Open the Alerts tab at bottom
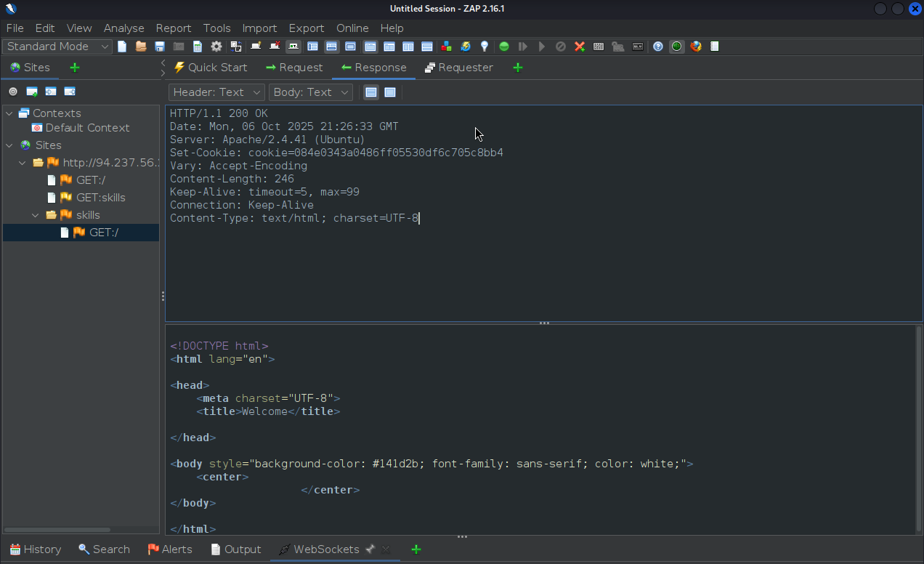The width and height of the screenshot is (924, 564). coord(170,549)
